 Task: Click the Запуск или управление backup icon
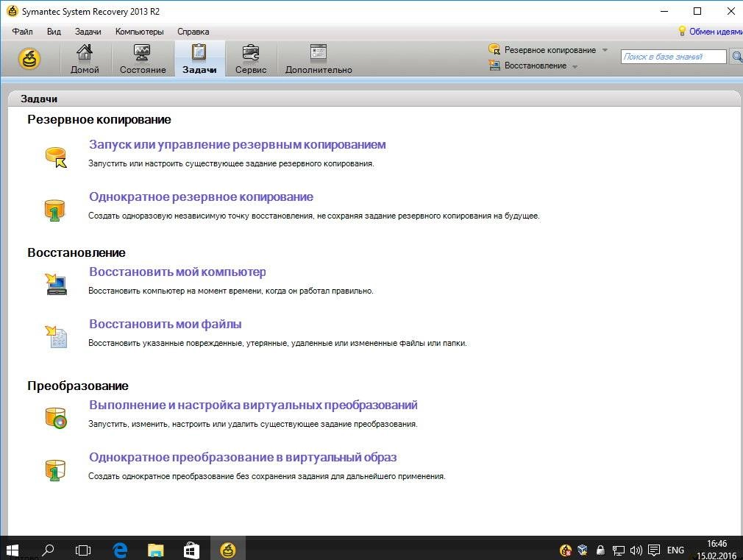click(x=56, y=157)
